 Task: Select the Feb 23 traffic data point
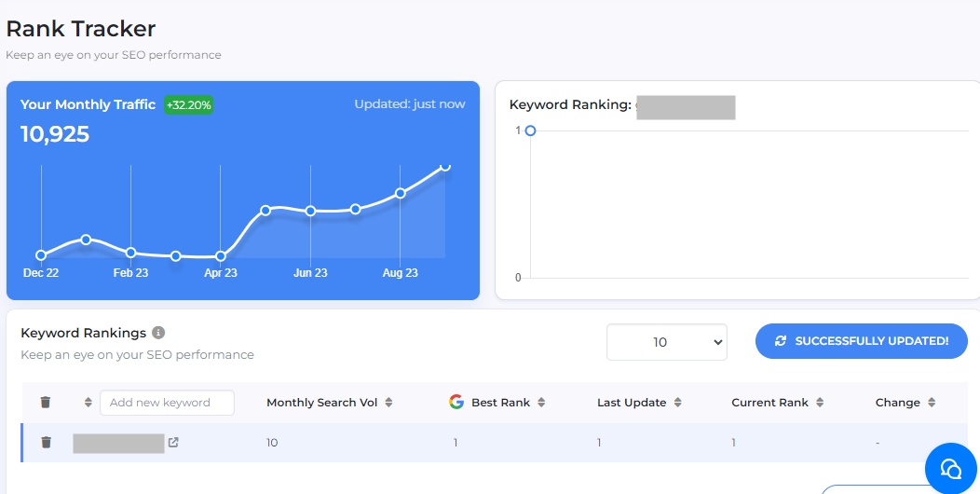pos(130,253)
